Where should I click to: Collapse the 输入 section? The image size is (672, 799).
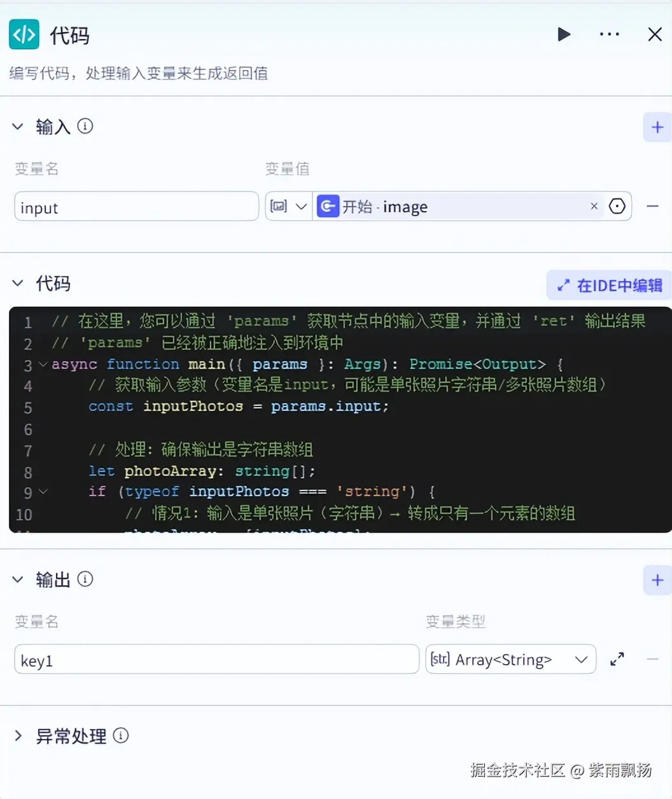[x=18, y=127]
